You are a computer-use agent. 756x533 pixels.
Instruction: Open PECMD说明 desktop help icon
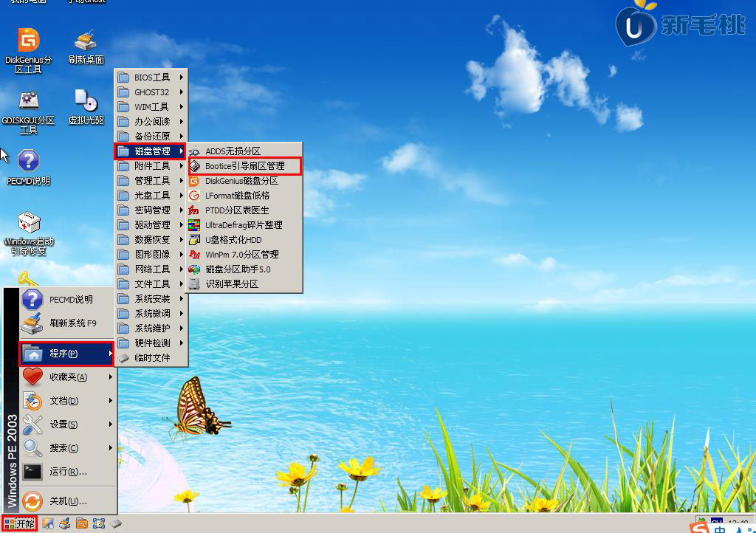point(29,168)
